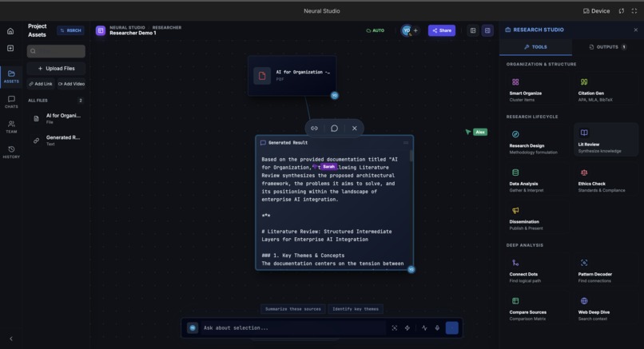
Task: Click the Generated Result card scrollbar
Action: 411,156
